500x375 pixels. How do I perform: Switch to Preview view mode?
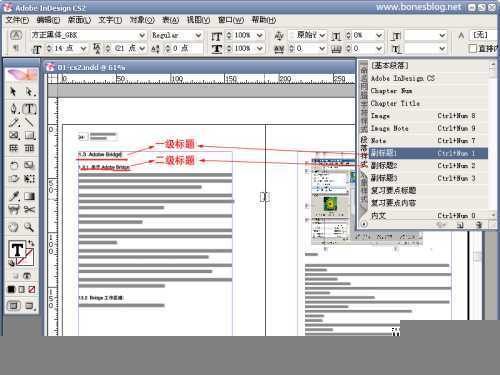29,305
